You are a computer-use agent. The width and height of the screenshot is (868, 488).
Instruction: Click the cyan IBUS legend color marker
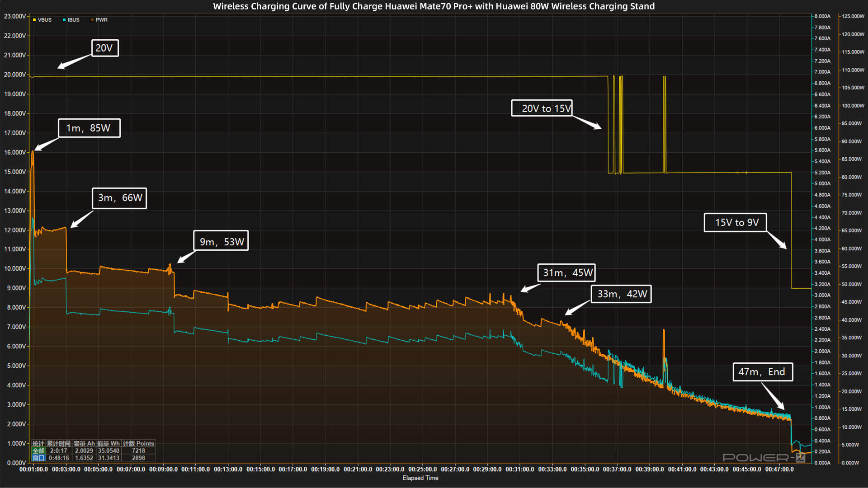pos(64,20)
